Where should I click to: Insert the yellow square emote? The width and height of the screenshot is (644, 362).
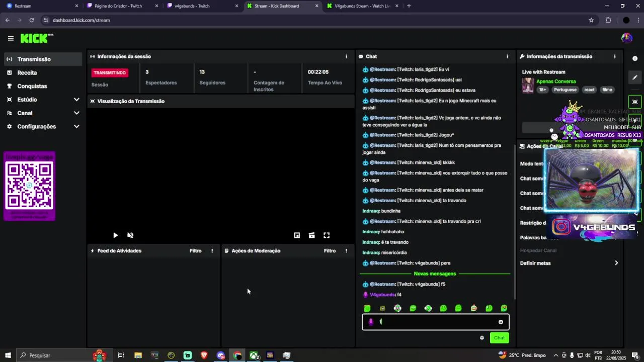coord(382,308)
